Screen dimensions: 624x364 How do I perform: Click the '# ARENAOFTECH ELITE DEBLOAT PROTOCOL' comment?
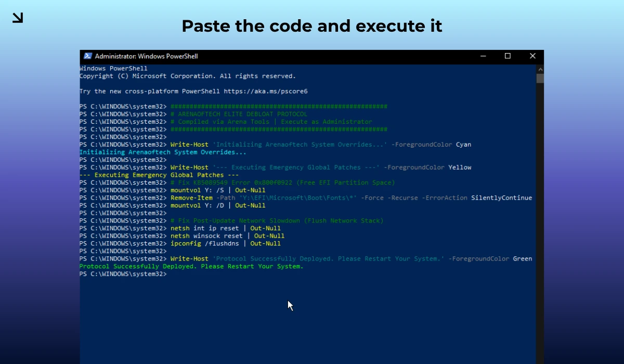239,114
